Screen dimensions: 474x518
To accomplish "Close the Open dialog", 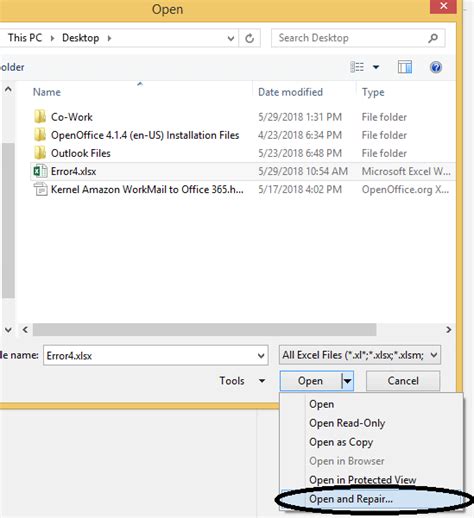I will (443, 6).
